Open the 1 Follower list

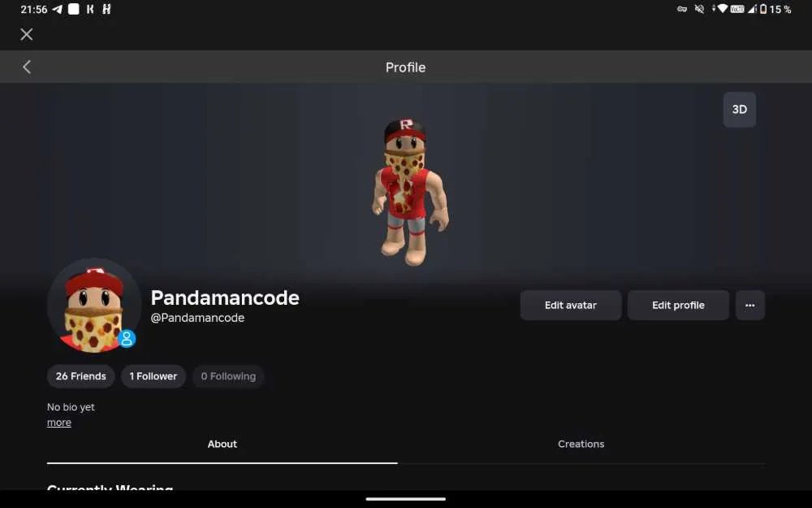(x=153, y=376)
